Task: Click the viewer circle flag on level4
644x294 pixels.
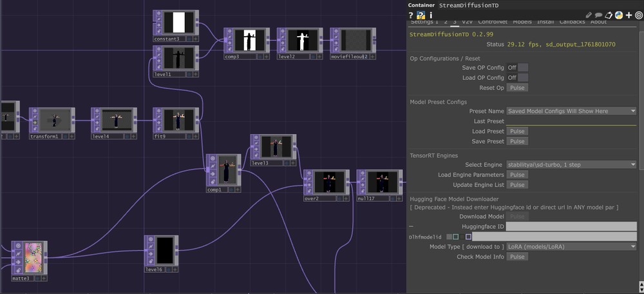Action: tap(96, 112)
